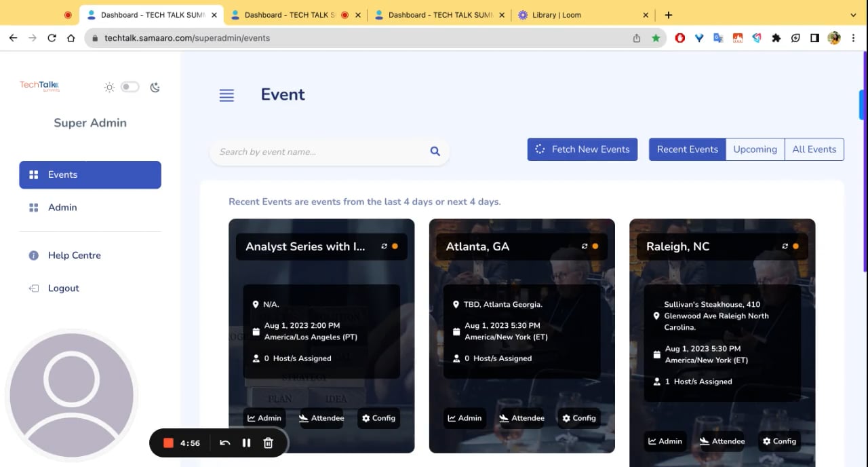Open Config on Atlanta, GA card

pyautogui.click(x=578, y=418)
